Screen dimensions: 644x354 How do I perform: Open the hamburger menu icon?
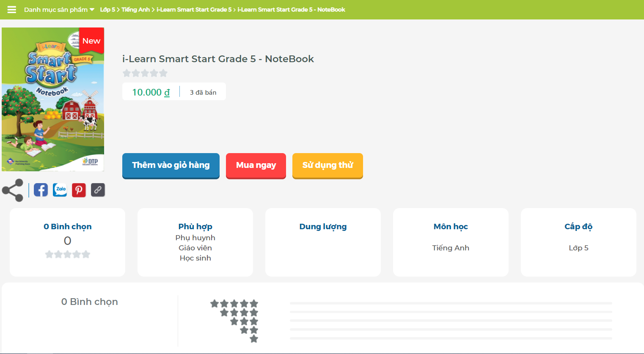(12, 9)
